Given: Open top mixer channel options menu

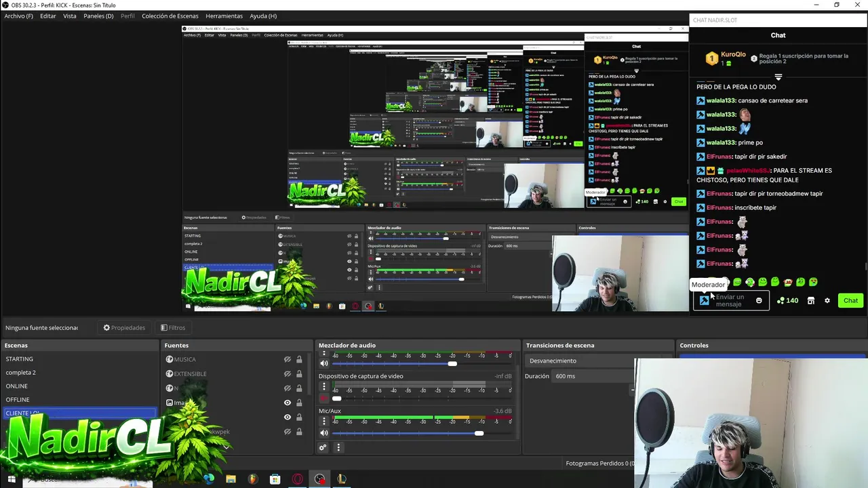Looking at the screenshot, I should coord(324,354).
